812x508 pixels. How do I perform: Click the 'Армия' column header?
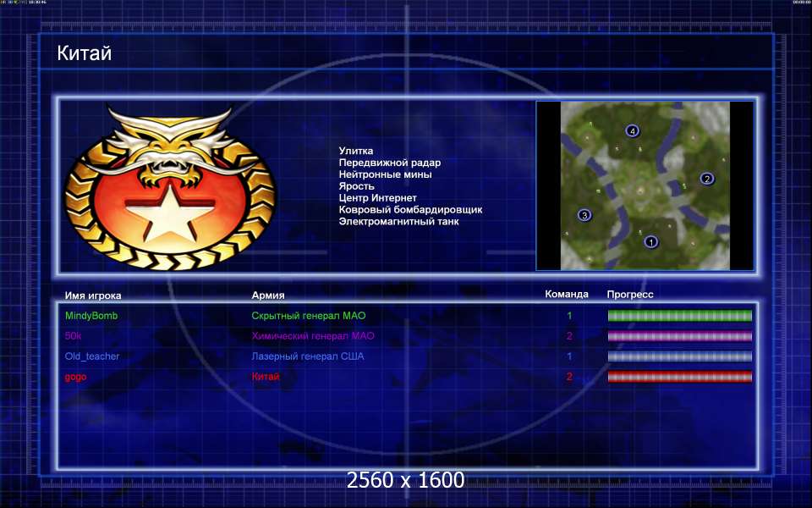click(268, 295)
